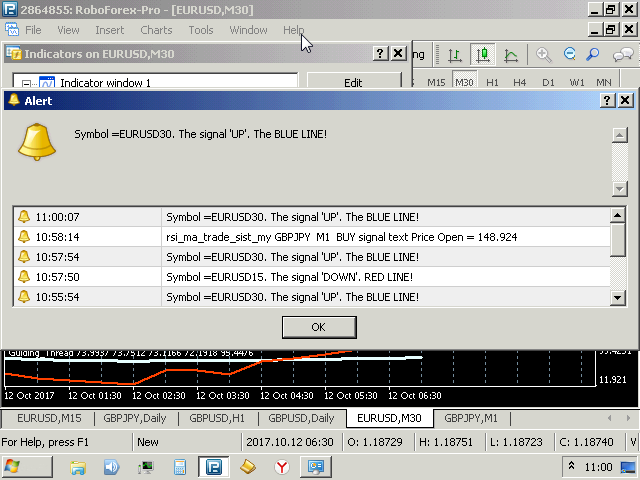This screenshot has width=640, height=480.
Task: Click the bell icon in 11:00:07 row
Action: [24, 216]
